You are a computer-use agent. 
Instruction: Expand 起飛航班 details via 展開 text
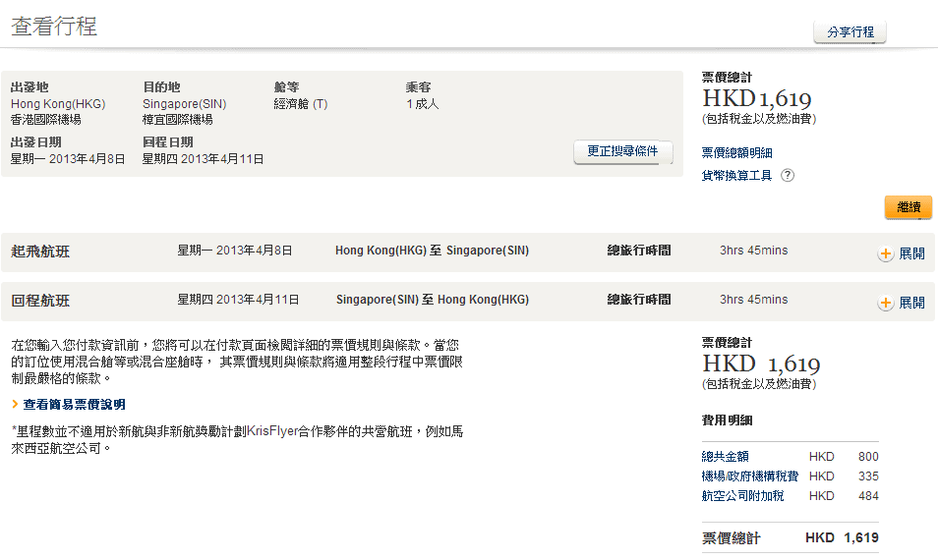click(x=911, y=253)
